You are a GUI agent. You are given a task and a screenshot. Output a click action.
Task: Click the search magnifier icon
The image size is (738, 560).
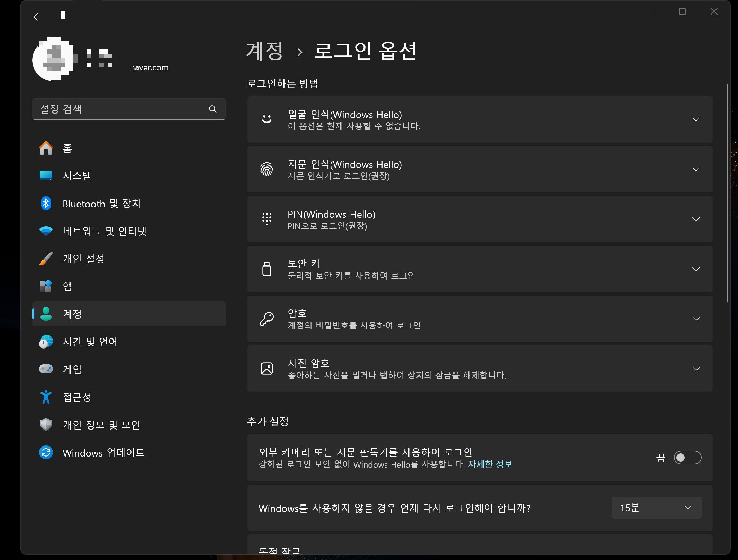(213, 109)
